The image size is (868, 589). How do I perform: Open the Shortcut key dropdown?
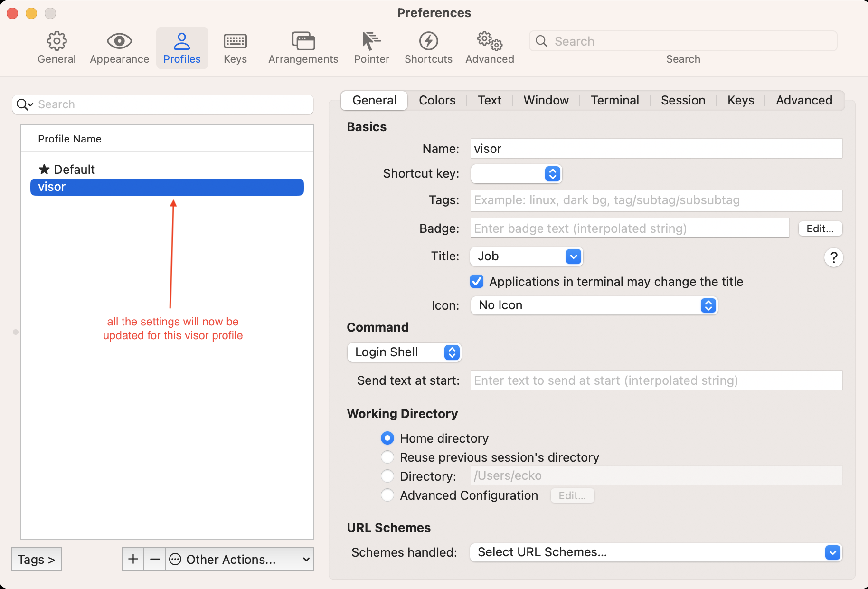(516, 174)
